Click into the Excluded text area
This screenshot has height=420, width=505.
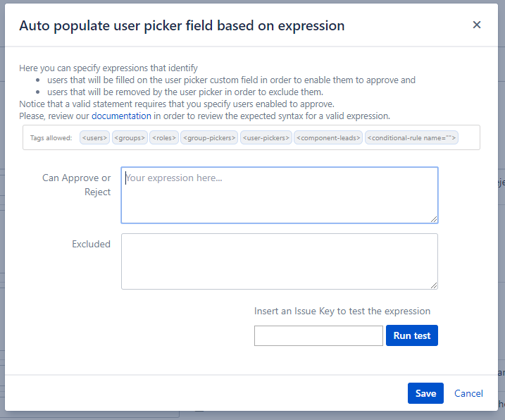[x=279, y=261]
